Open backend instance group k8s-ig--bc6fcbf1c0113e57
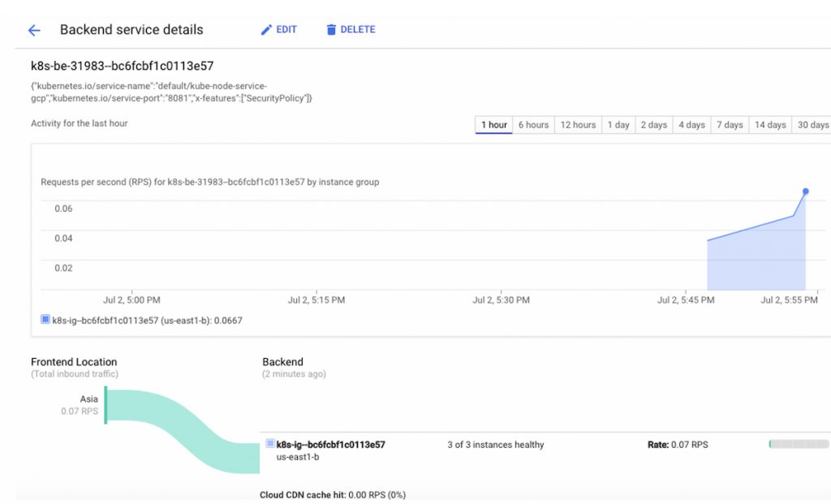Image resolution: width=831 pixels, height=504 pixels. pyautogui.click(x=331, y=445)
